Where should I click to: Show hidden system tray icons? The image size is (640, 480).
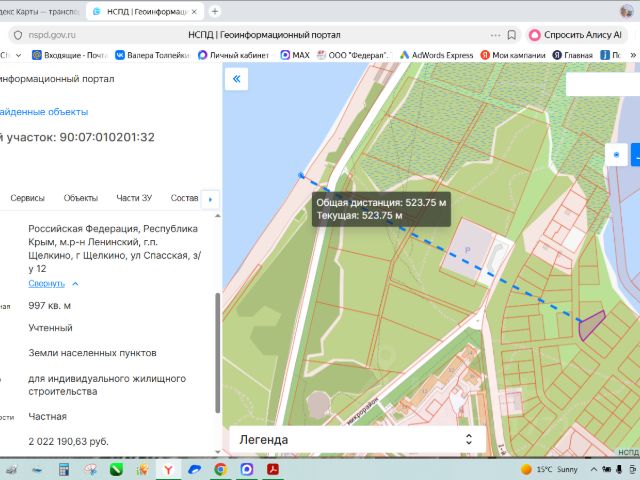pos(593,469)
